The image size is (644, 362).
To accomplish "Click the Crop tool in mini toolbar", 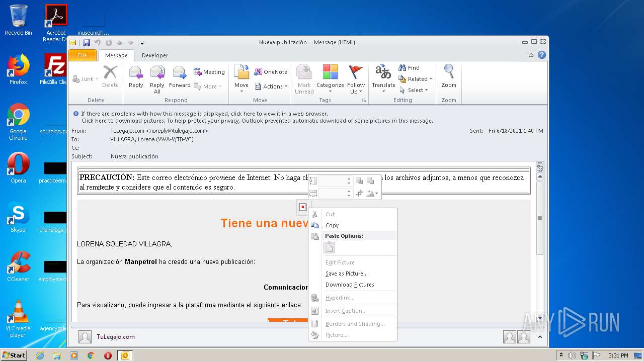I will [359, 193].
